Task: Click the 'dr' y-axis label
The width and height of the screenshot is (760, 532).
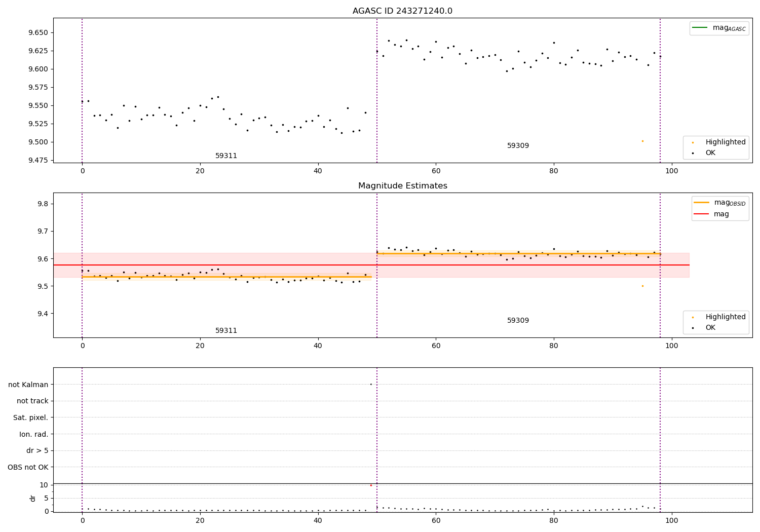Action: (x=33, y=498)
